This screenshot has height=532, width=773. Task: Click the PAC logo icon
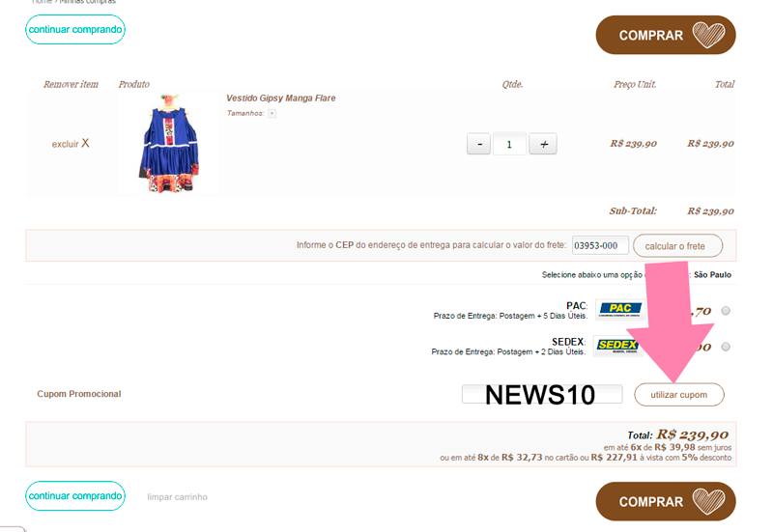pos(620,309)
